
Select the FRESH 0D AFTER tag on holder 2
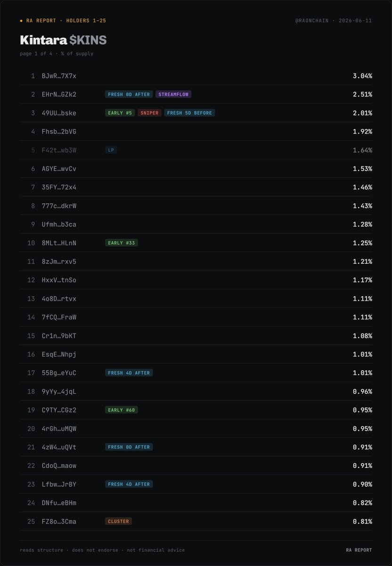click(129, 94)
